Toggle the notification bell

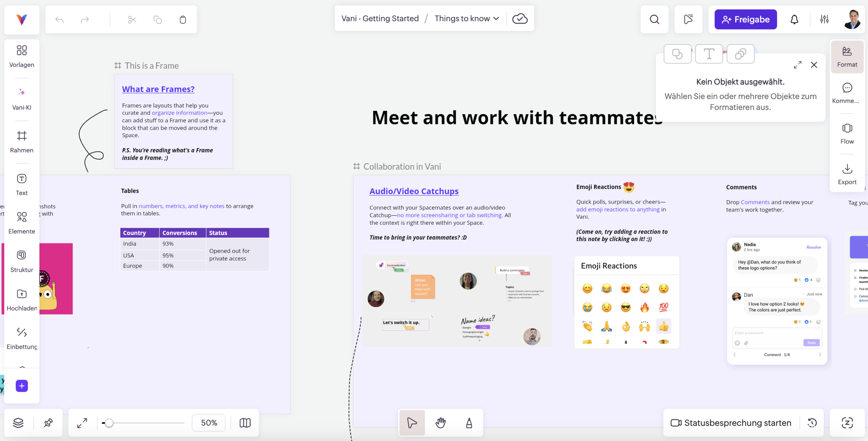click(x=794, y=19)
